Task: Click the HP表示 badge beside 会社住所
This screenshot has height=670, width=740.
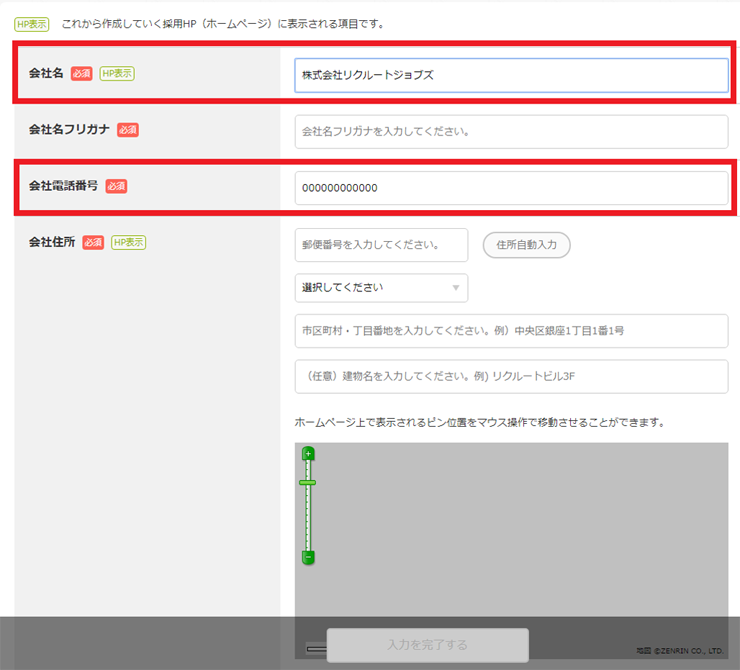Action: coord(128,242)
